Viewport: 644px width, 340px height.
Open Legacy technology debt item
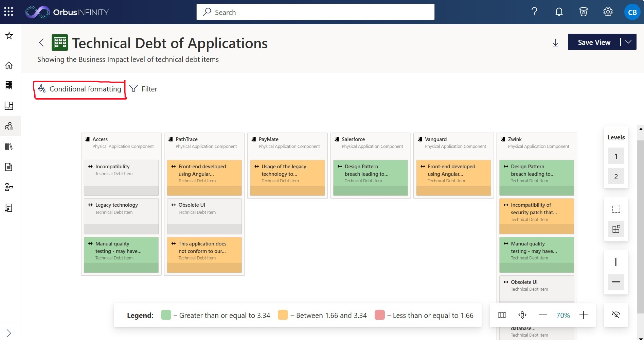(121, 216)
